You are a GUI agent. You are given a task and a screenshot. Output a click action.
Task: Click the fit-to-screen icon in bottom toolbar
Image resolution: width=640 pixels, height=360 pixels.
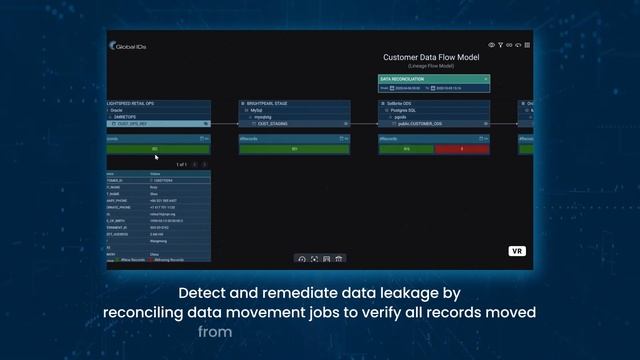[x=314, y=259]
